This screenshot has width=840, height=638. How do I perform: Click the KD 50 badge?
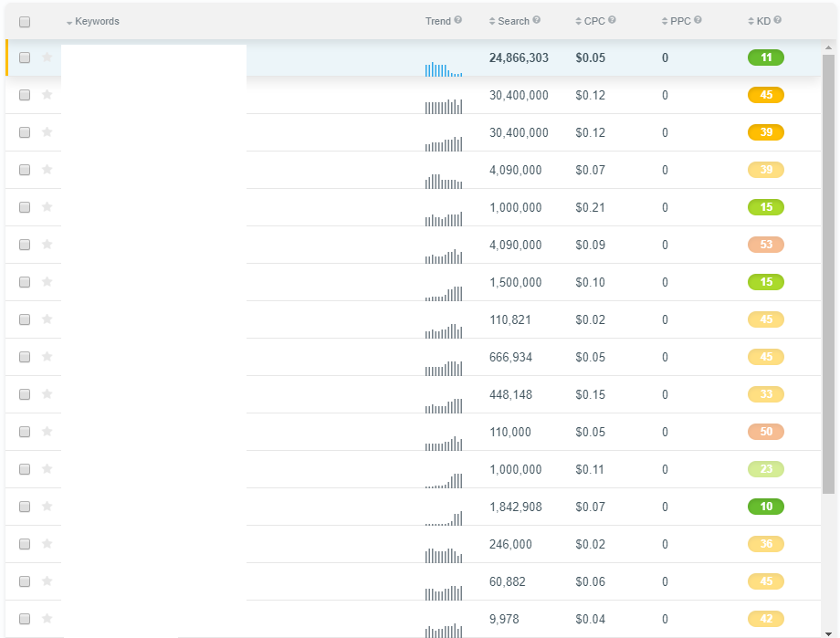[765, 431]
